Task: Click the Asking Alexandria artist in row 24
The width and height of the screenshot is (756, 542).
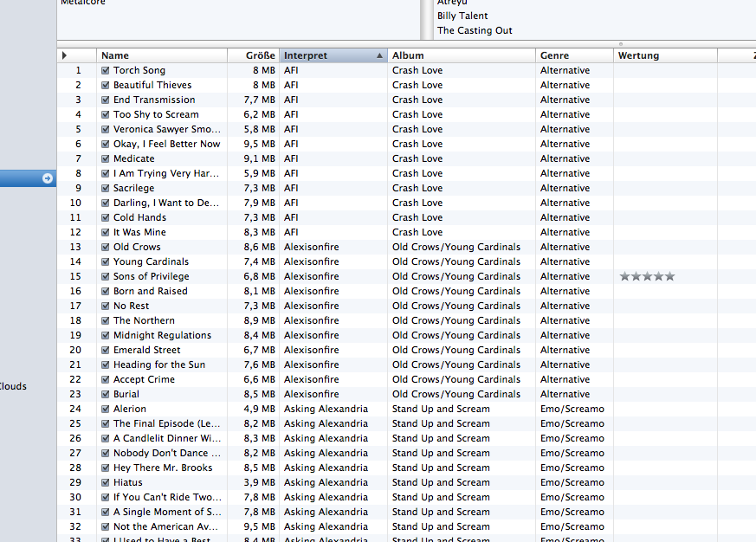Action: (x=326, y=409)
